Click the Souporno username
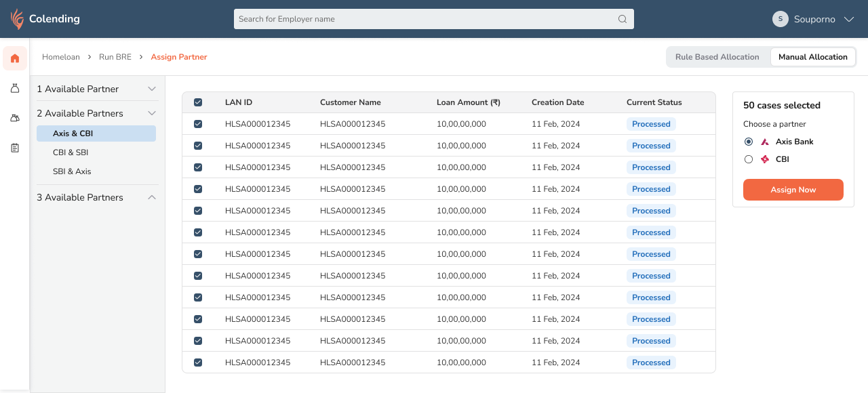868x393 pixels. [814, 19]
